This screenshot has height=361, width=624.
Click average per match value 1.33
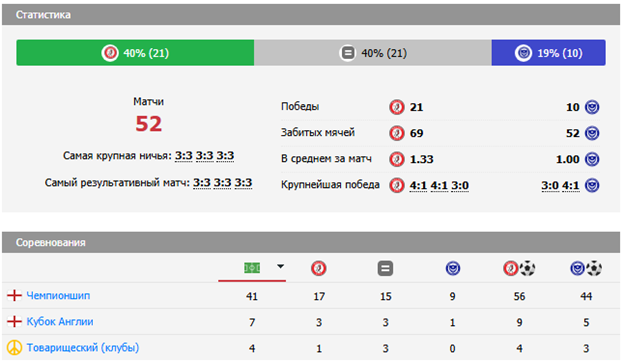click(422, 159)
